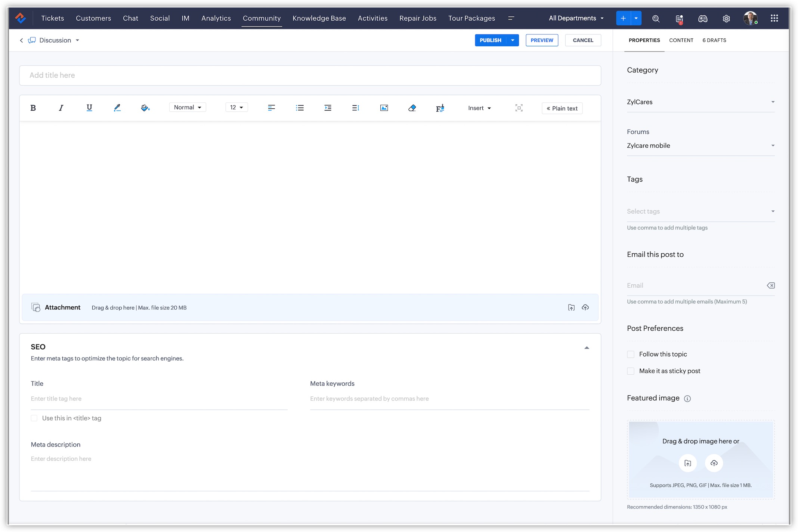Open the Knowledge Base menu

click(x=319, y=18)
